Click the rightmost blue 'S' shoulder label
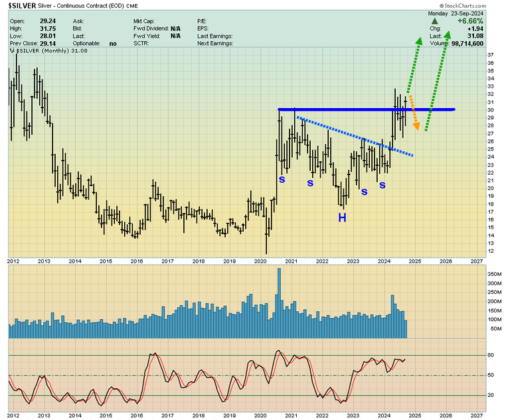This screenshot has width=510, height=420. 382,185
